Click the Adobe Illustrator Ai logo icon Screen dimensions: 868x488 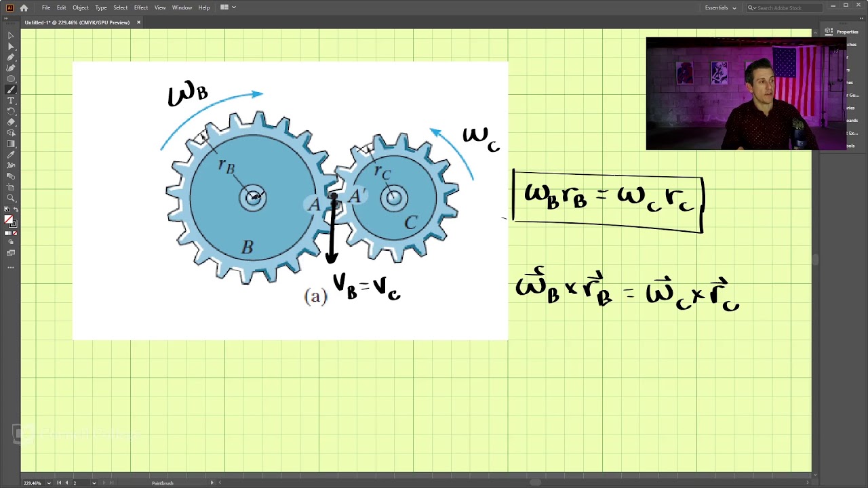pos(9,7)
